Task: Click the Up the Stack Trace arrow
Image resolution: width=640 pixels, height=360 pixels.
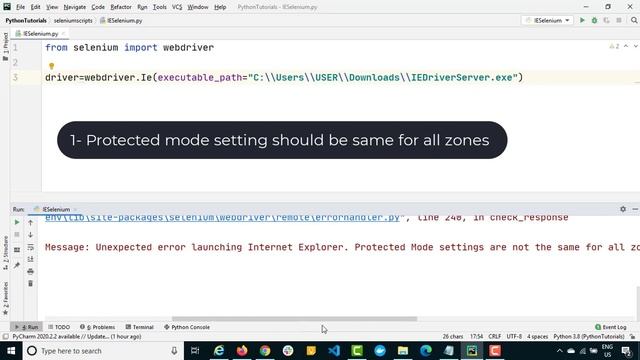Action: point(31,222)
